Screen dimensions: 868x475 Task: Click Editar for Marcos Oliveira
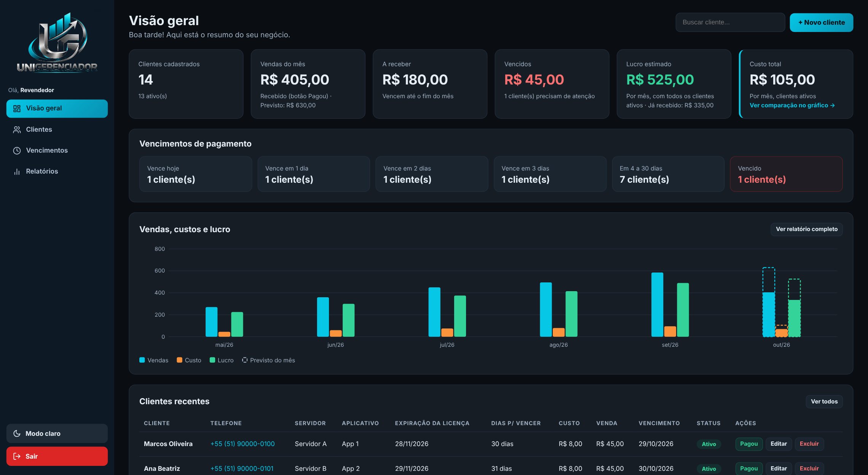[x=779, y=444]
